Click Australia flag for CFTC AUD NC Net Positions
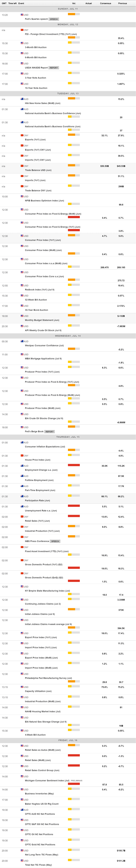This screenshot has width=136, height=868. pos(22,810)
